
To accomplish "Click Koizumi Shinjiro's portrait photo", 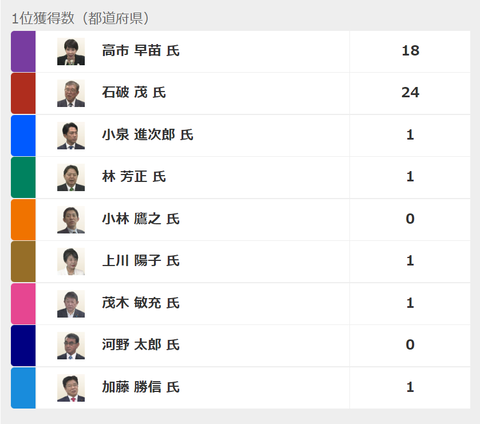I will tap(71, 136).
